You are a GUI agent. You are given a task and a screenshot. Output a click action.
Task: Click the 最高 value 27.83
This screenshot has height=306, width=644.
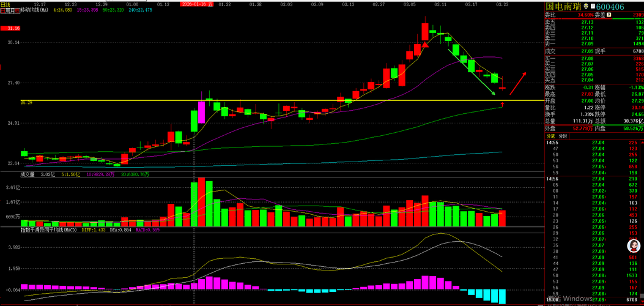[588, 94]
